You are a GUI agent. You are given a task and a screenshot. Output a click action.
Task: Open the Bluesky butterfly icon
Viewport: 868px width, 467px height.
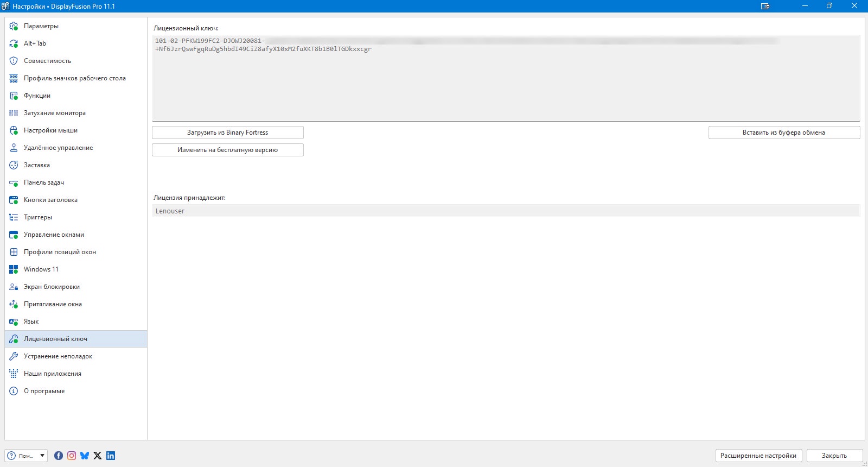[85, 456]
